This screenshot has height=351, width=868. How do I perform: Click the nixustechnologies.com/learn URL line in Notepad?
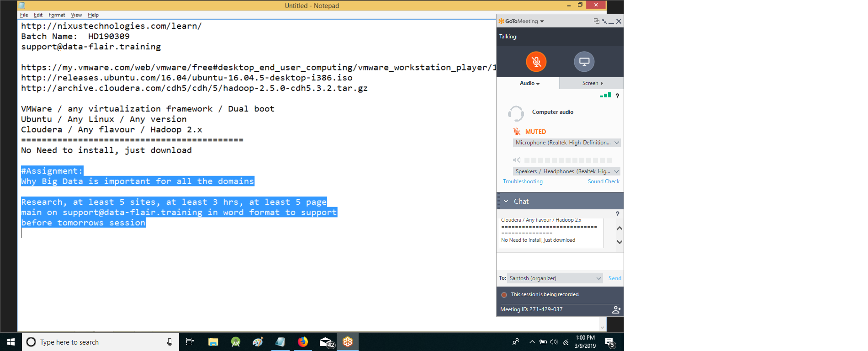(111, 26)
